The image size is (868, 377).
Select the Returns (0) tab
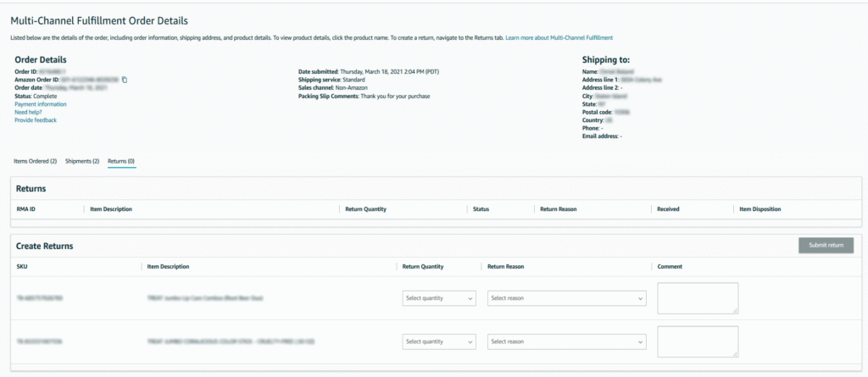pos(121,161)
